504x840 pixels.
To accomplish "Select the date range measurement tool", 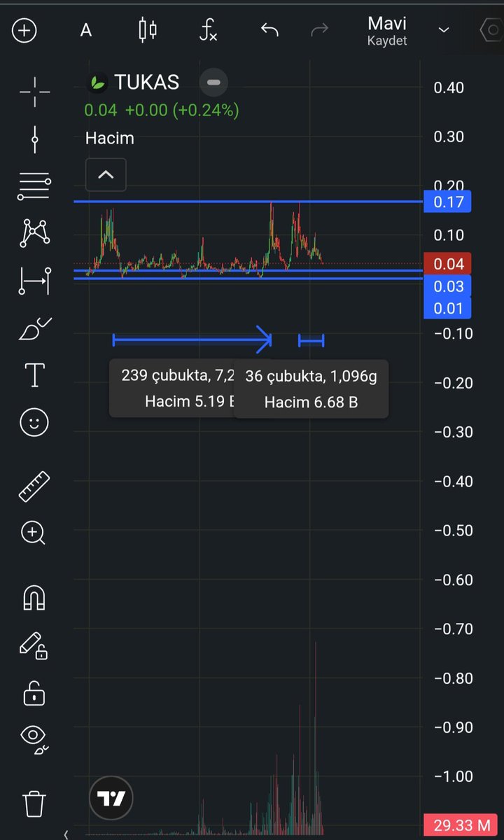I will 34,281.
